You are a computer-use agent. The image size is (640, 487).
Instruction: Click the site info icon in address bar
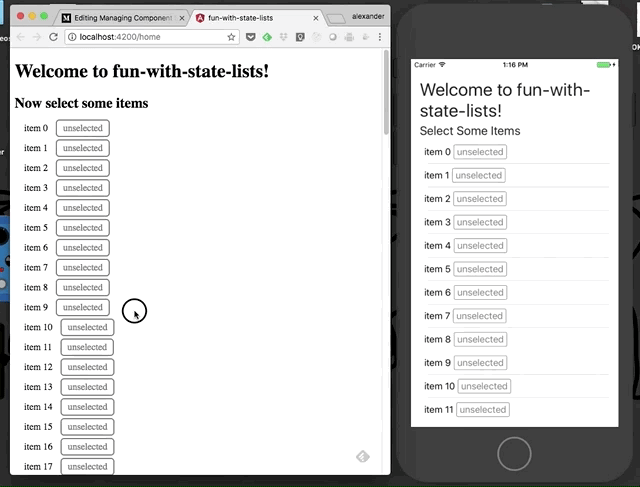pos(73,37)
